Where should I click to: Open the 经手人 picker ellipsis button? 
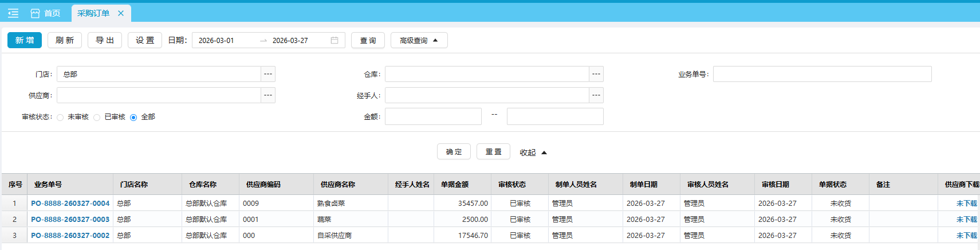(x=596, y=95)
